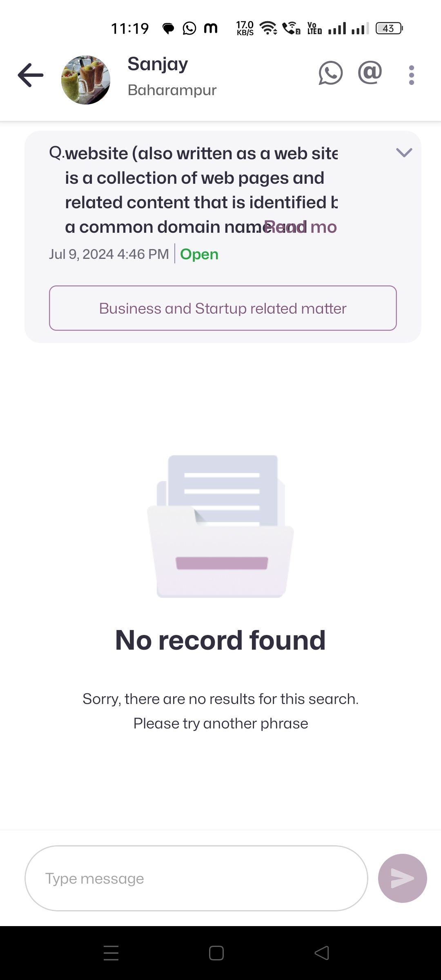Open Sanjay's profile picture

click(x=86, y=80)
